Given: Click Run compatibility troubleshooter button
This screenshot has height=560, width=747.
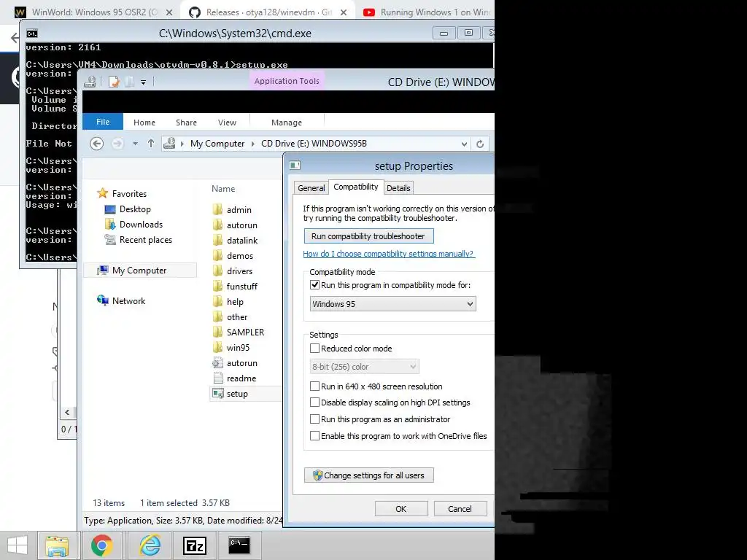Looking at the screenshot, I should click(x=368, y=236).
